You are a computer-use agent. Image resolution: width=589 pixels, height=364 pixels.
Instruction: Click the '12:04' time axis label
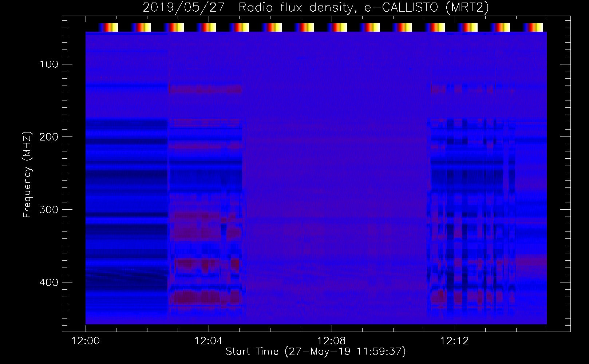tap(209, 341)
